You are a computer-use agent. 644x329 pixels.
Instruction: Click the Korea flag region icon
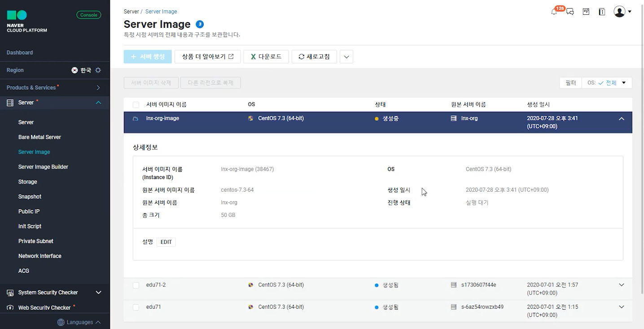click(74, 70)
